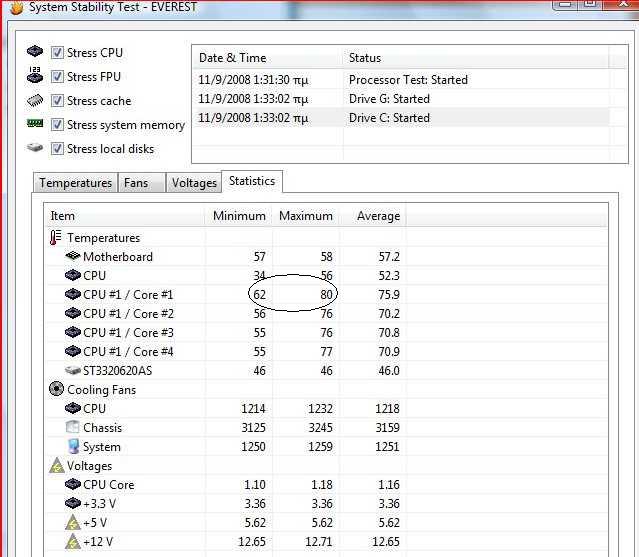Click the Cooling Fans group label
The width and height of the screenshot is (639, 557).
click(x=101, y=390)
